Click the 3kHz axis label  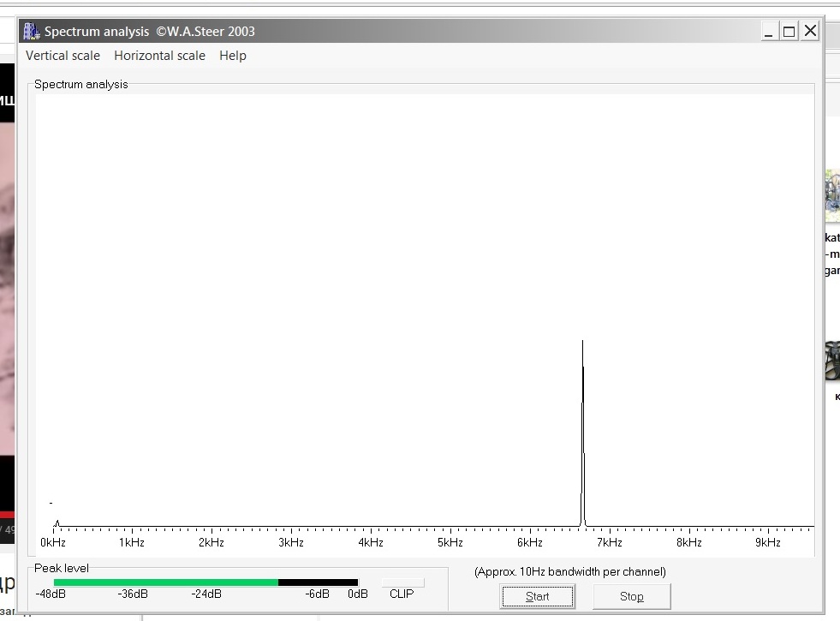pyautogui.click(x=291, y=542)
